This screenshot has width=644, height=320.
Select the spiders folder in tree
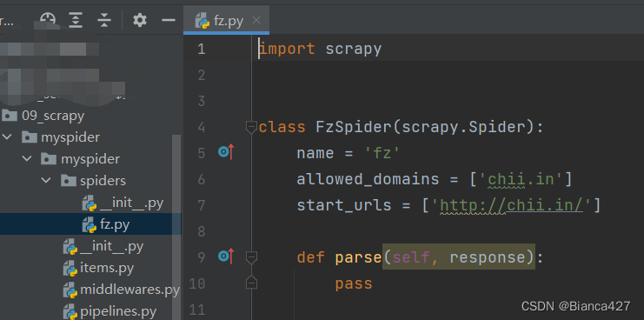click(x=103, y=180)
